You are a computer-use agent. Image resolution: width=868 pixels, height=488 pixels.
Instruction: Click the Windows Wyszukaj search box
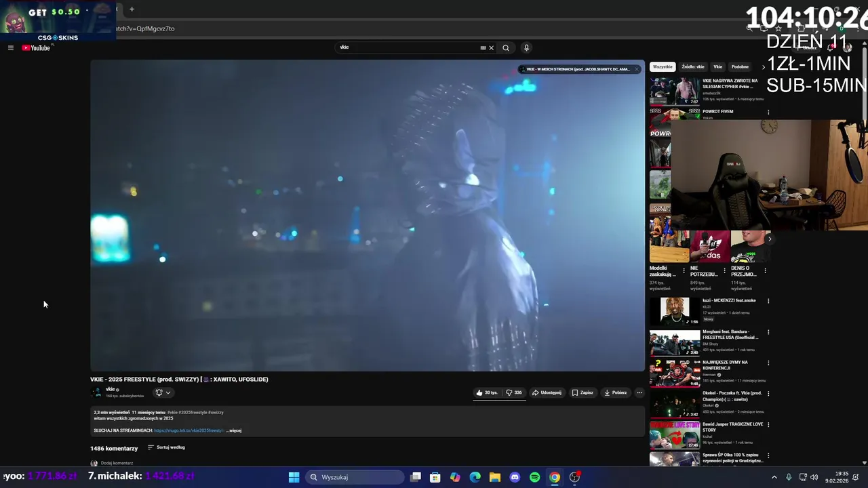pos(355,477)
